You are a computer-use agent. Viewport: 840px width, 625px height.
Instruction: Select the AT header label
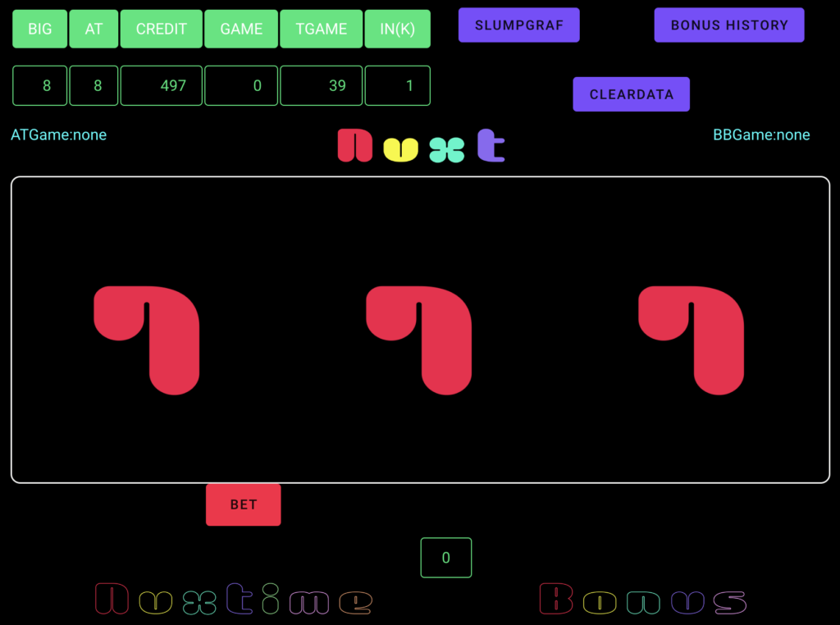[94, 29]
